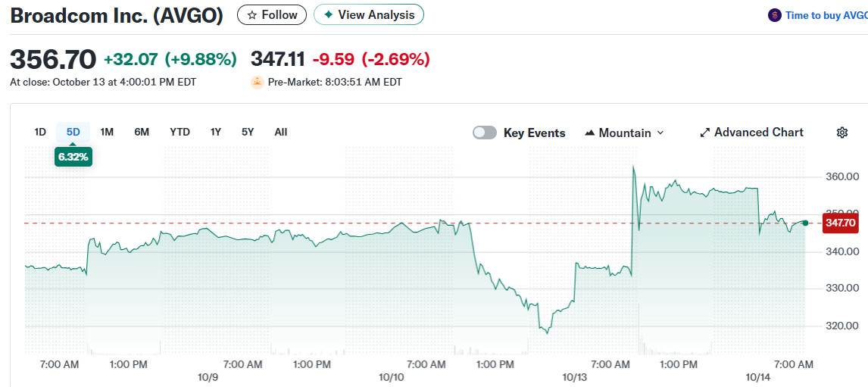The height and width of the screenshot is (387, 868).
Task: Click the sparkle icon in View Analysis
Action: click(x=329, y=15)
